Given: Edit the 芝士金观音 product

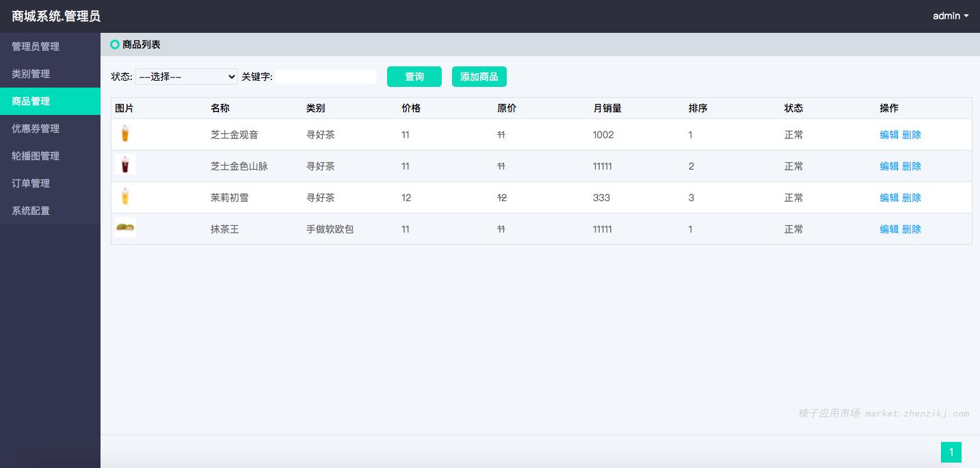Looking at the screenshot, I should [x=889, y=135].
